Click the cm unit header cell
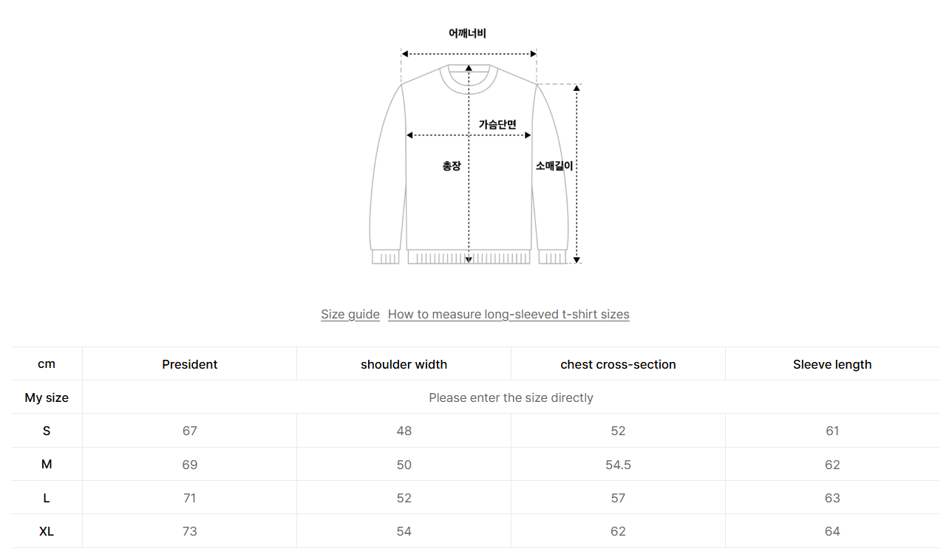The image size is (952, 560). [47, 364]
